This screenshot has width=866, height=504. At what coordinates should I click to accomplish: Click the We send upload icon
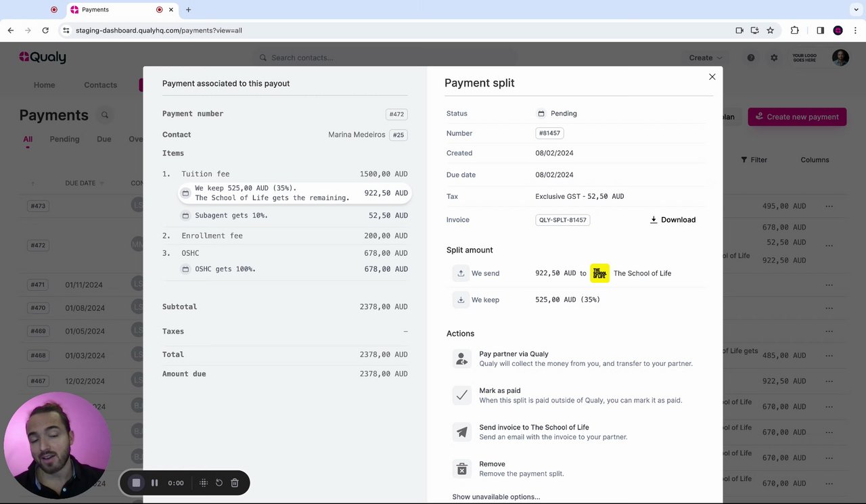click(x=461, y=273)
